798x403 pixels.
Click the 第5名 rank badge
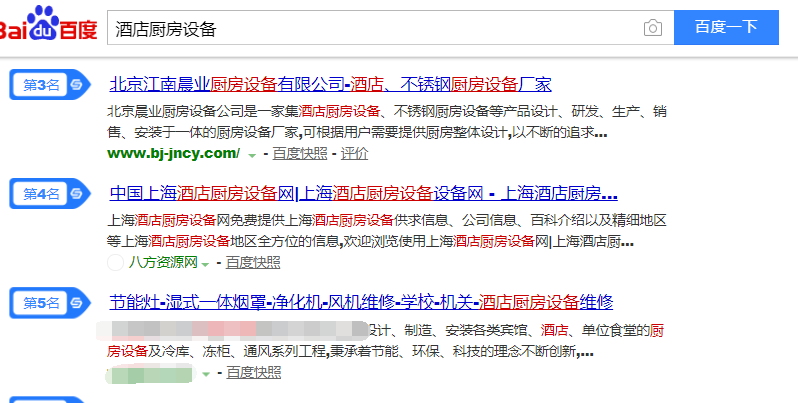point(50,303)
